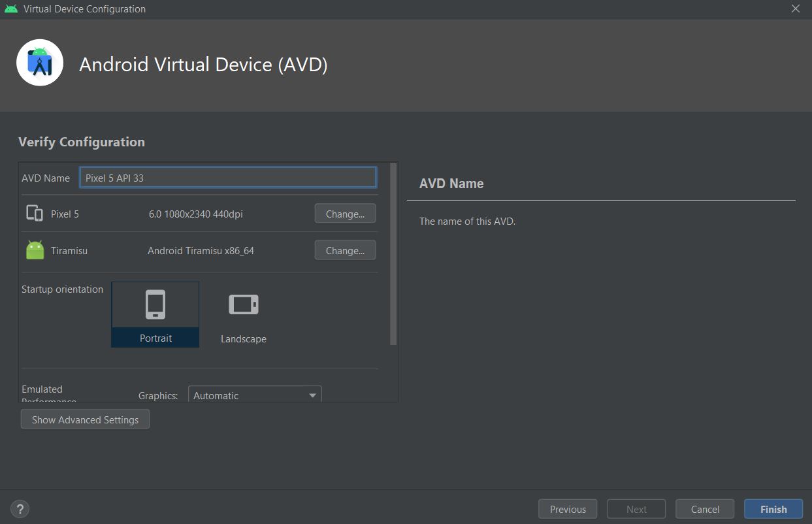Open the help question mark icon
The width and height of the screenshot is (812, 524).
point(20,508)
